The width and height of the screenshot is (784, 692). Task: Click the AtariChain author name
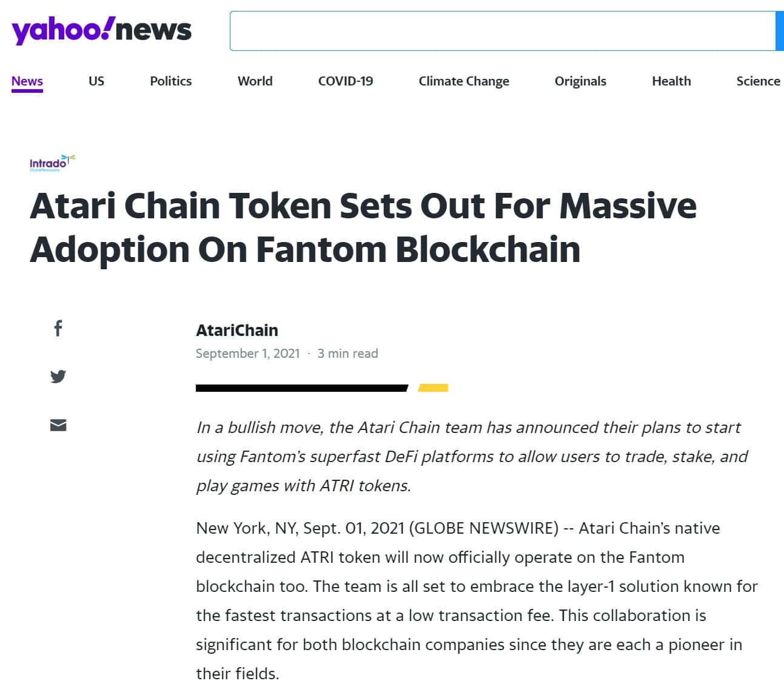click(237, 331)
